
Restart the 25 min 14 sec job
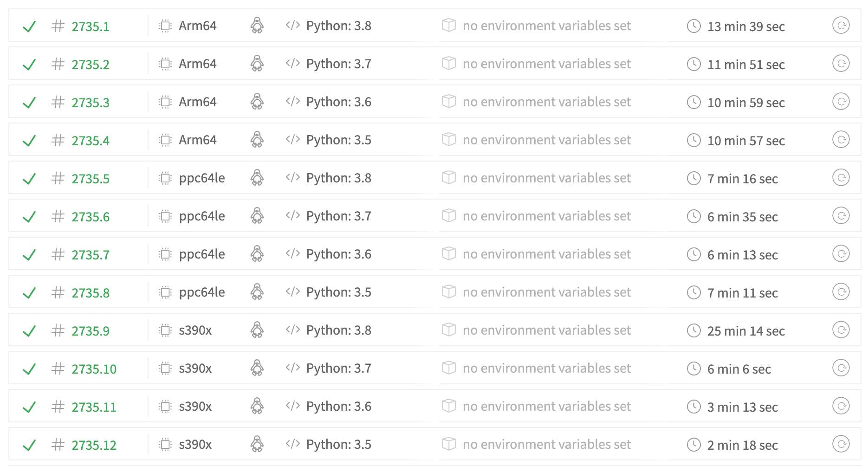tap(841, 330)
